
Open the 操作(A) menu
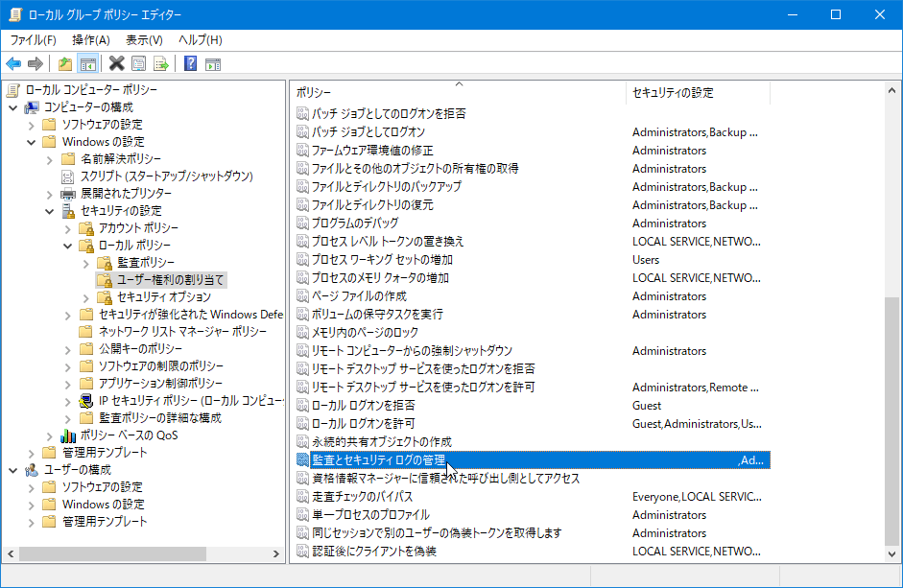coord(90,40)
